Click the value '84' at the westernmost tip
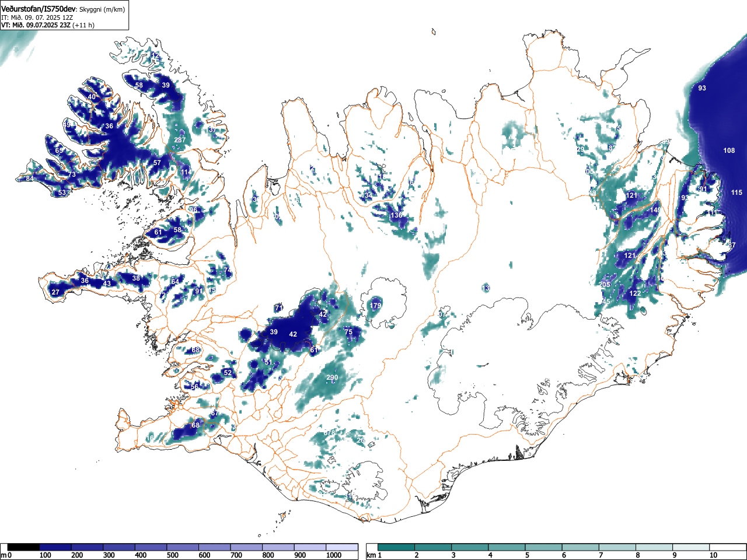Image resolution: width=747 pixels, height=560 pixels. pos(30,178)
